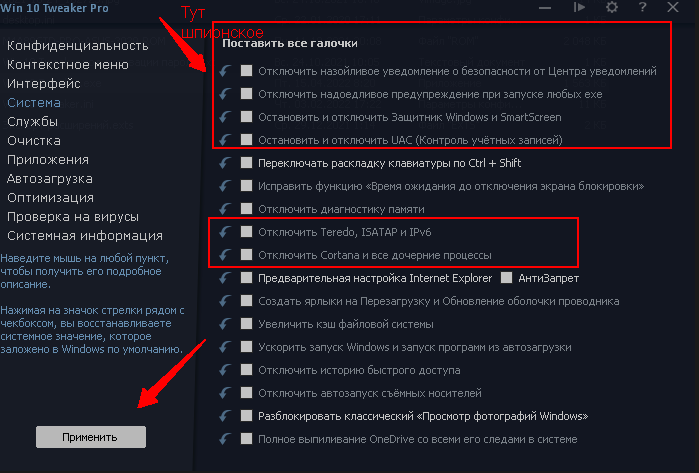Open Проверка на вирусы section

[x=73, y=217]
